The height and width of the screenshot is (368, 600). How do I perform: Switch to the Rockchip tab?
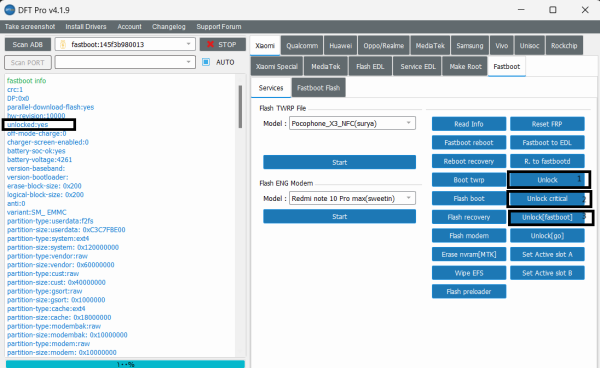[x=564, y=46]
